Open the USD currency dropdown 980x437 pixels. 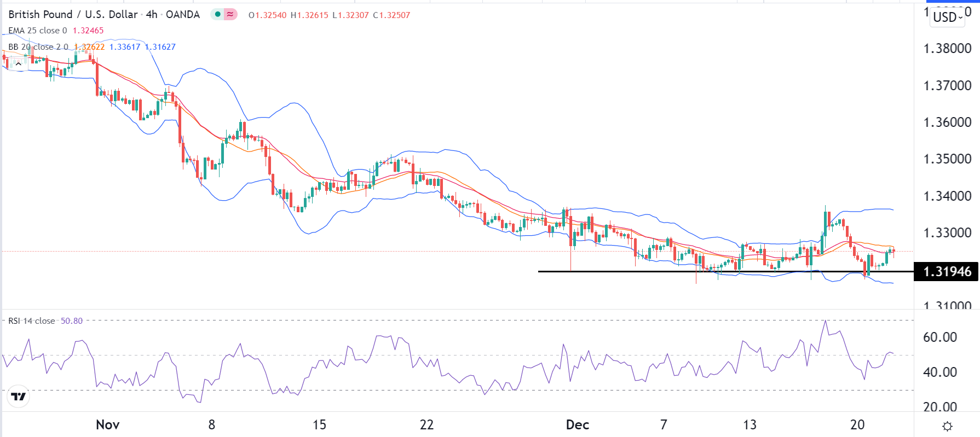pos(947,17)
